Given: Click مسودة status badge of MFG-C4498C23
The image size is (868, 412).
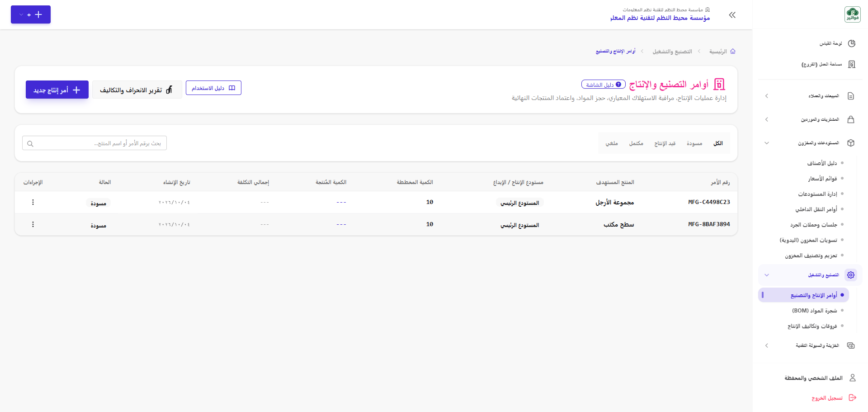Looking at the screenshot, I should coord(99,203).
